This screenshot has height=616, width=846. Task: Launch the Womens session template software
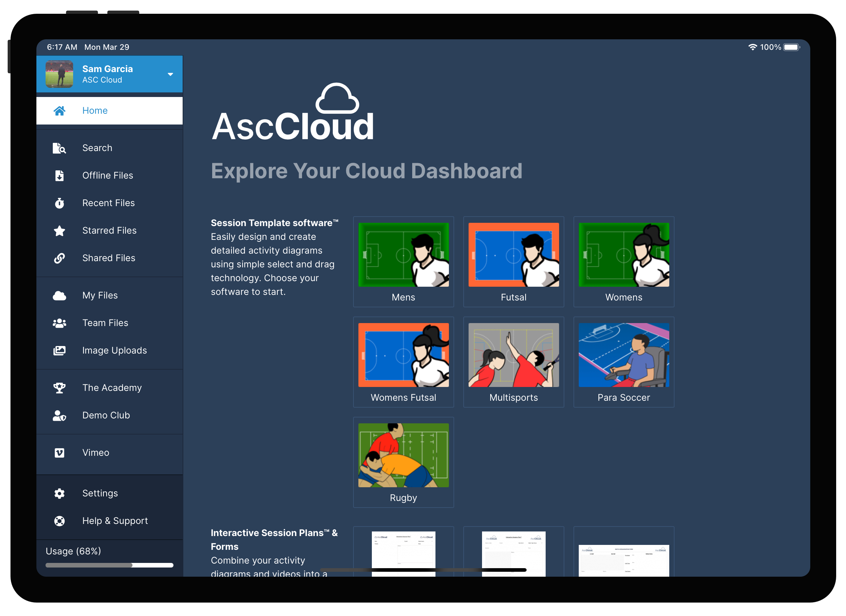pyautogui.click(x=624, y=262)
